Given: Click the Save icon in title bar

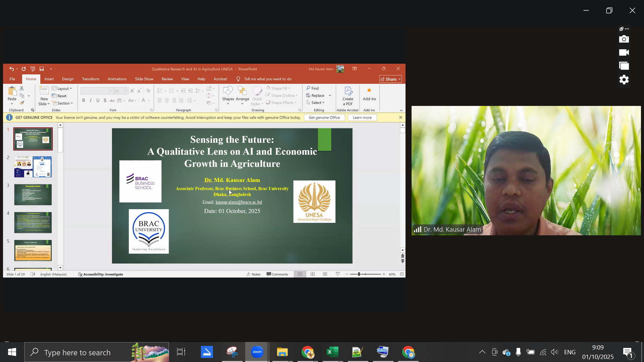Looking at the screenshot, I should tap(42, 69).
